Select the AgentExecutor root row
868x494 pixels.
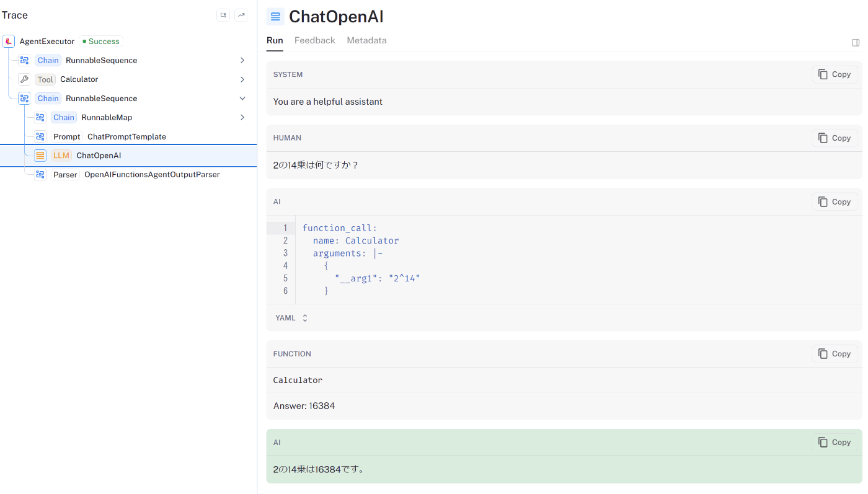128,42
